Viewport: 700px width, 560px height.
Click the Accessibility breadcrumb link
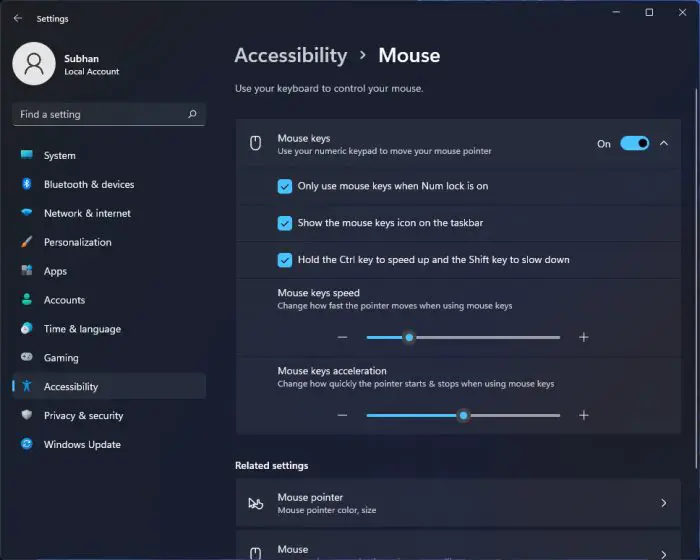point(291,56)
